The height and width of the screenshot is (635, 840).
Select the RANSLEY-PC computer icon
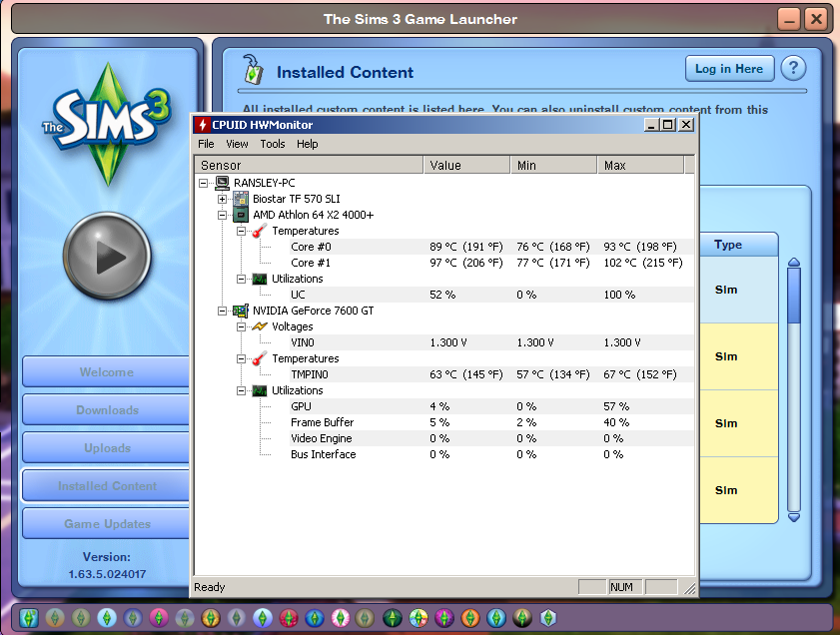pos(222,183)
